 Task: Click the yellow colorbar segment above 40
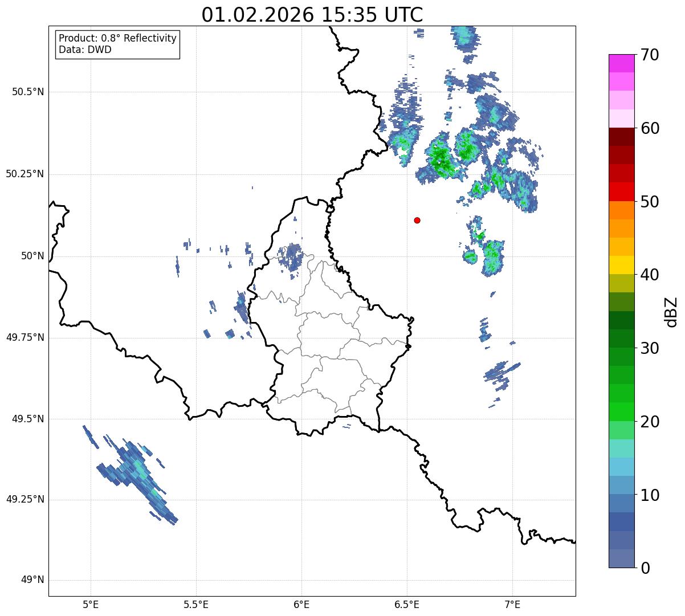(x=621, y=265)
